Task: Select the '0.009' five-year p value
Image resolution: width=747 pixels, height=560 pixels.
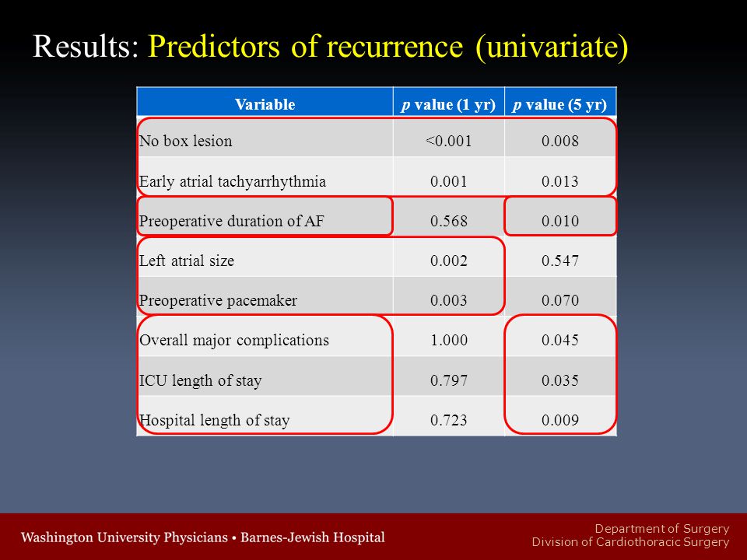Action: (560, 420)
